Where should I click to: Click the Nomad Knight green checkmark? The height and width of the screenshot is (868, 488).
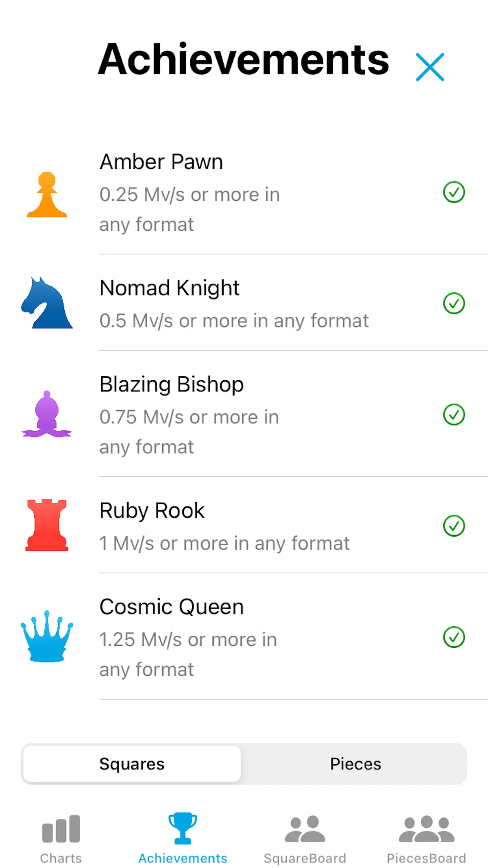point(454,303)
